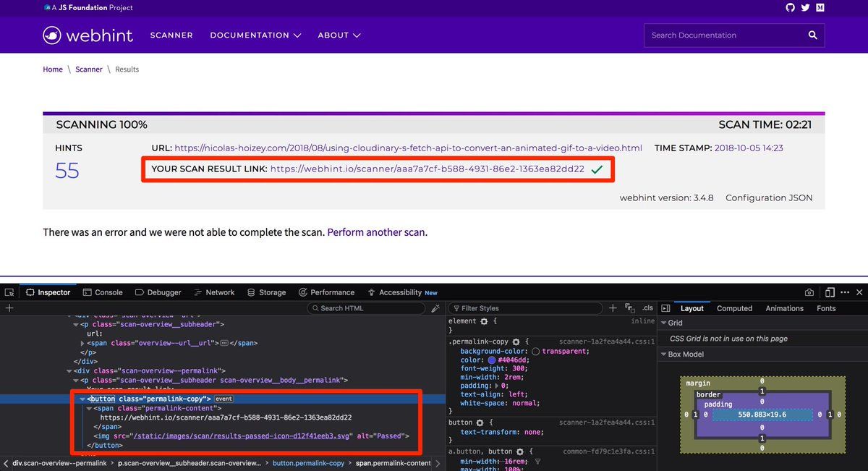Click the 550.883×19.6 content box value
The width and height of the screenshot is (868, 471).
[x=762, y=415]
